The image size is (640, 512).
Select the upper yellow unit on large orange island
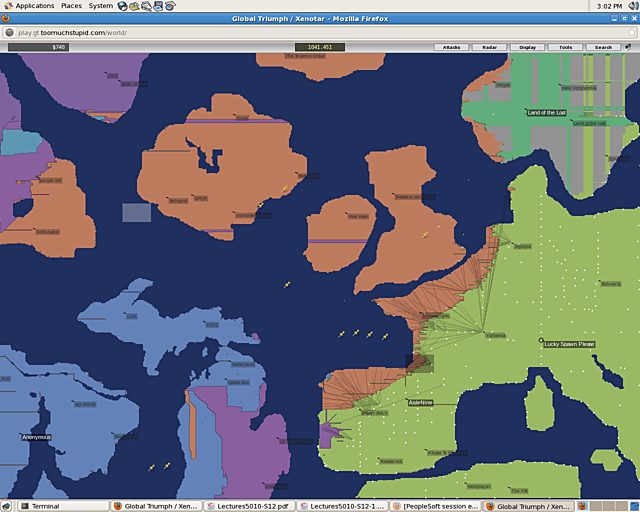(285, 188)
